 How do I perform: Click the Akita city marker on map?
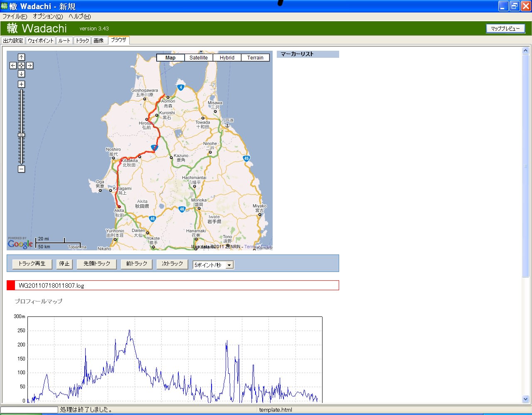119,206
